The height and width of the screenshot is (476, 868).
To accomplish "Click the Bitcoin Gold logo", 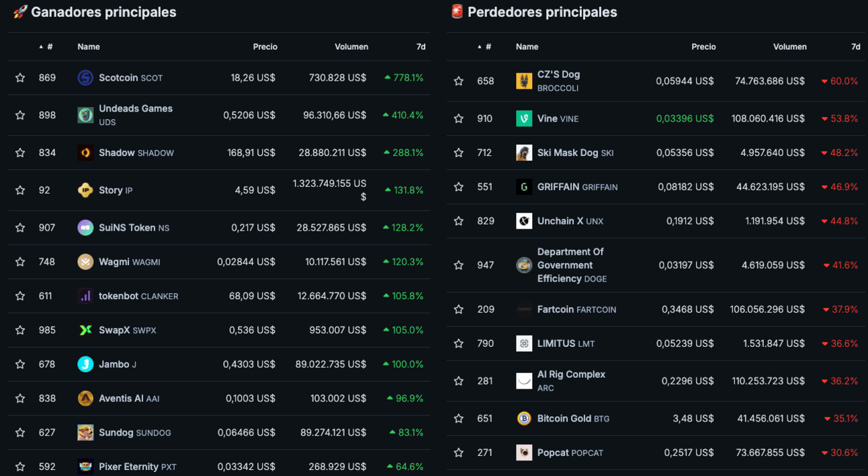I will [524, 418].
